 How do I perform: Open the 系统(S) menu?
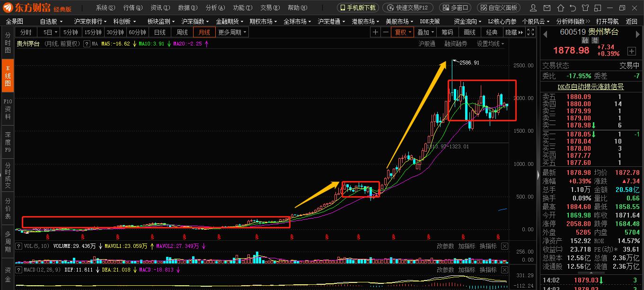(105, 8)
